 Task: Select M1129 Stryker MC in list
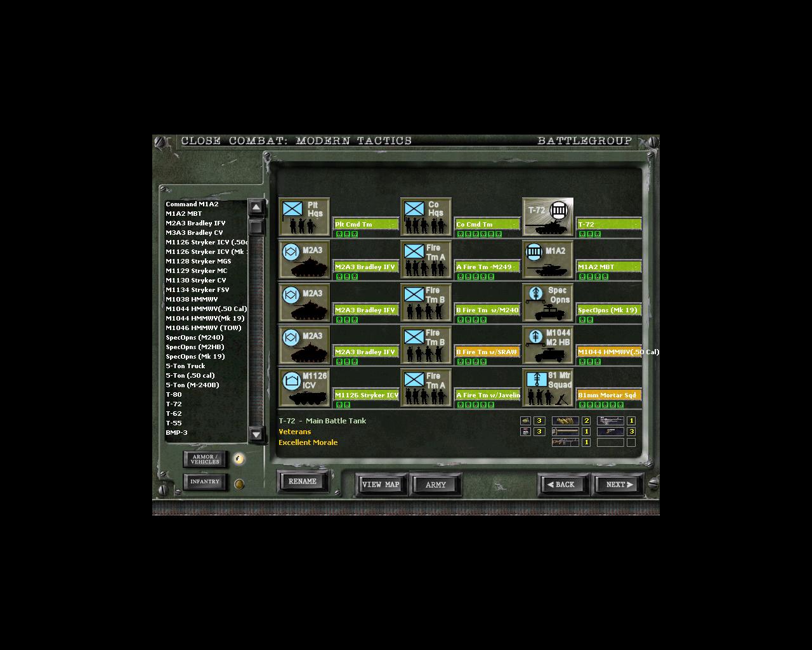(x=197, y=270)
